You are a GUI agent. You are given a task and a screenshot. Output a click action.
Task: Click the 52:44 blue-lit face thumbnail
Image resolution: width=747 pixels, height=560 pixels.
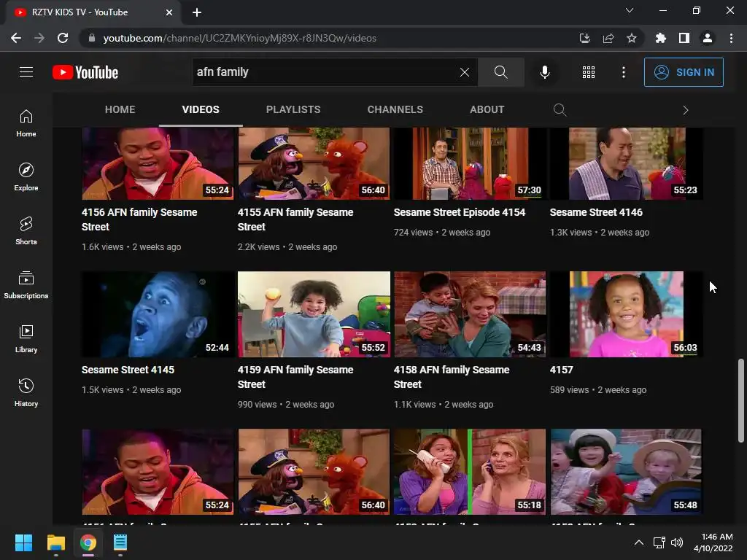[x=158, y=314]
